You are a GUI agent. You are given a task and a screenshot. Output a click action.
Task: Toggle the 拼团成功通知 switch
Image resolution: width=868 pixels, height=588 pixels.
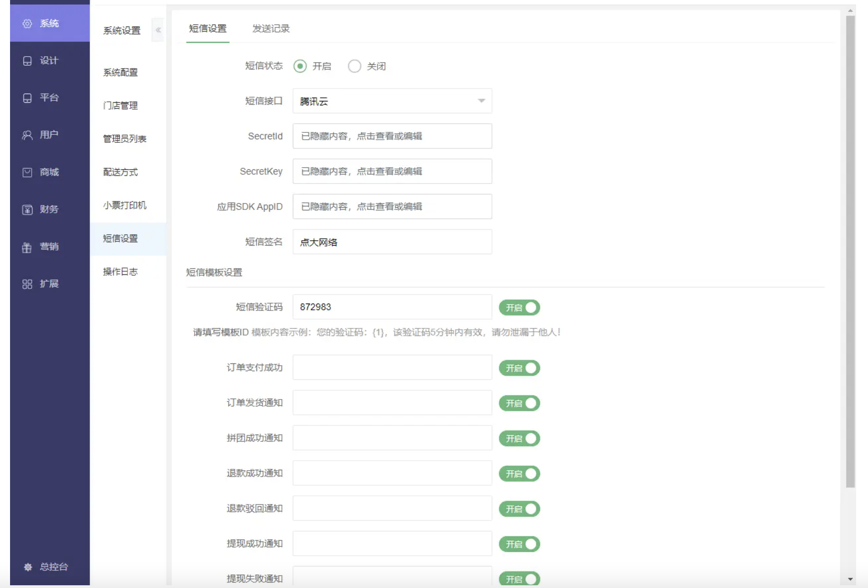pyautogui.click(x=519, y=438)
